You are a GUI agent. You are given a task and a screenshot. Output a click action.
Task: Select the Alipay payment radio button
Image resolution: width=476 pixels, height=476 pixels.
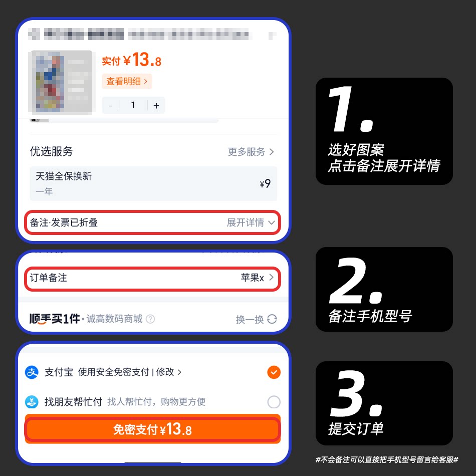[x=274, y=372]
